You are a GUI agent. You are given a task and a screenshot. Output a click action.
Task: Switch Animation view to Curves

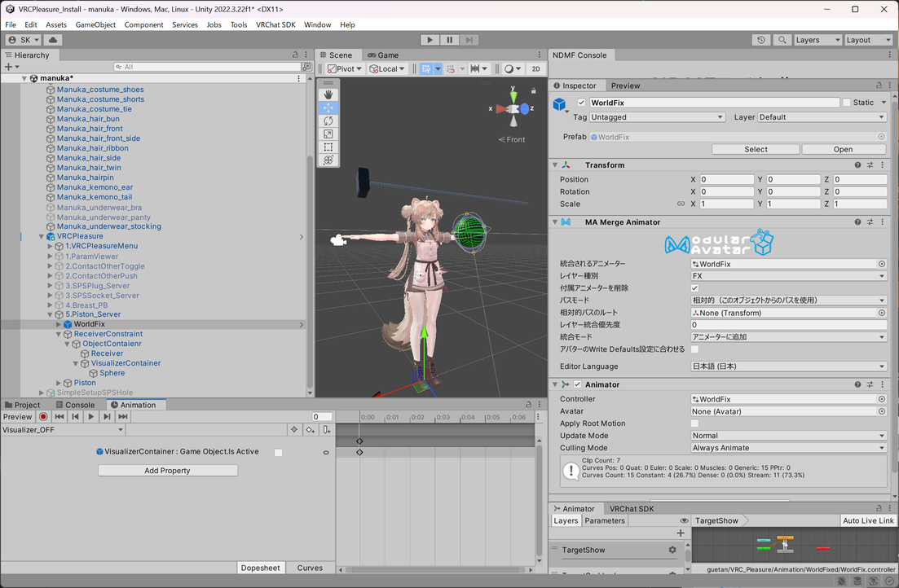pos(310,568)
